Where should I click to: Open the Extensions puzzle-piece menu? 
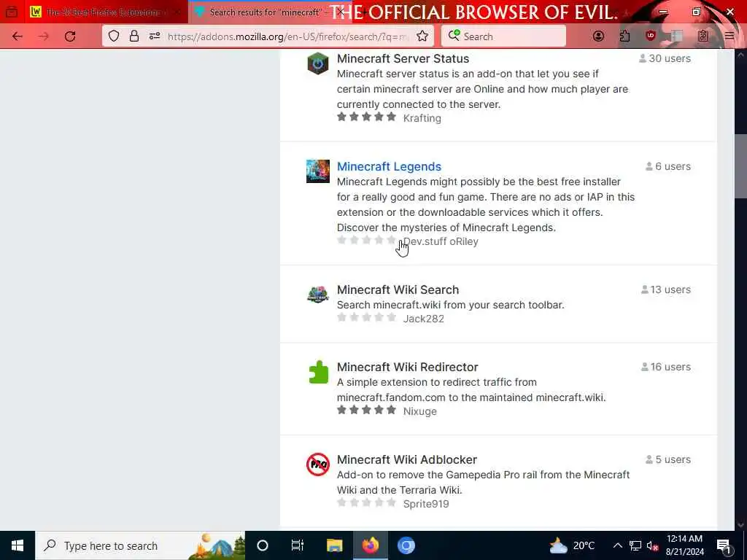tap(624, 36)
